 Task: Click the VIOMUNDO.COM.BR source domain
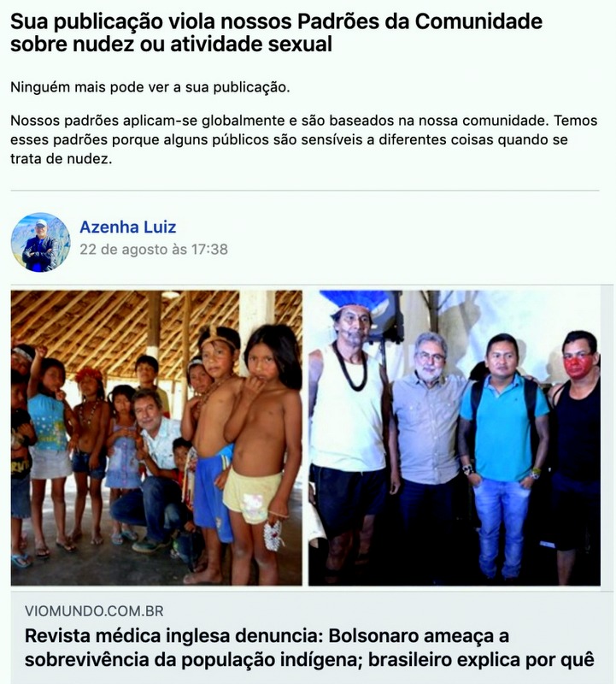pyautogui.click(x=94, y=610)
